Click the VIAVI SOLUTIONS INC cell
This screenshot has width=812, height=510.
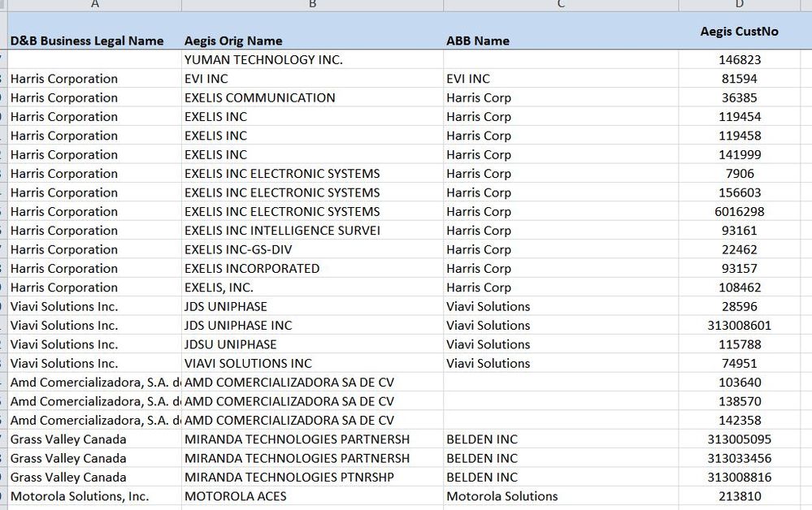pyautogui.click(x=312, y=363)
